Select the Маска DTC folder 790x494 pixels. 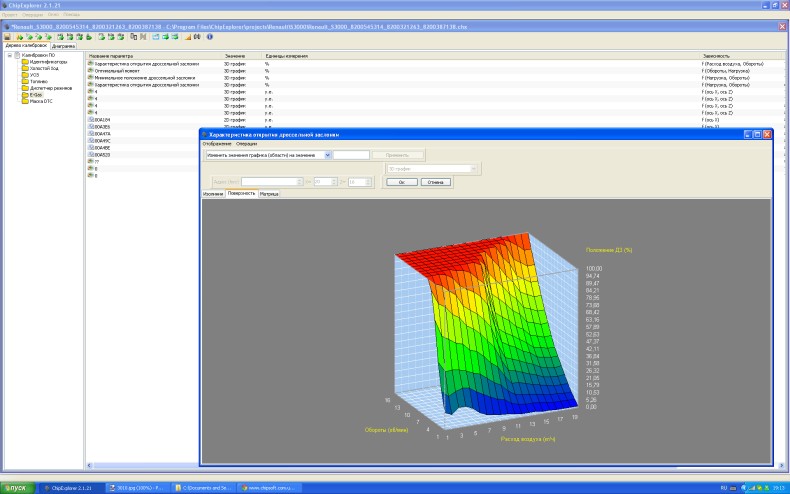pos(41,102)
